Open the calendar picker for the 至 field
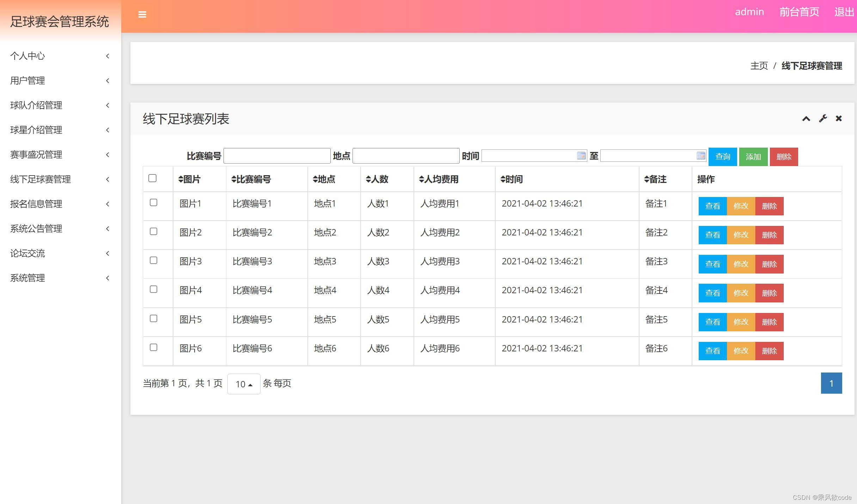Screen dimensions: 857x504 pyautogui.click(x=701, y=156)
